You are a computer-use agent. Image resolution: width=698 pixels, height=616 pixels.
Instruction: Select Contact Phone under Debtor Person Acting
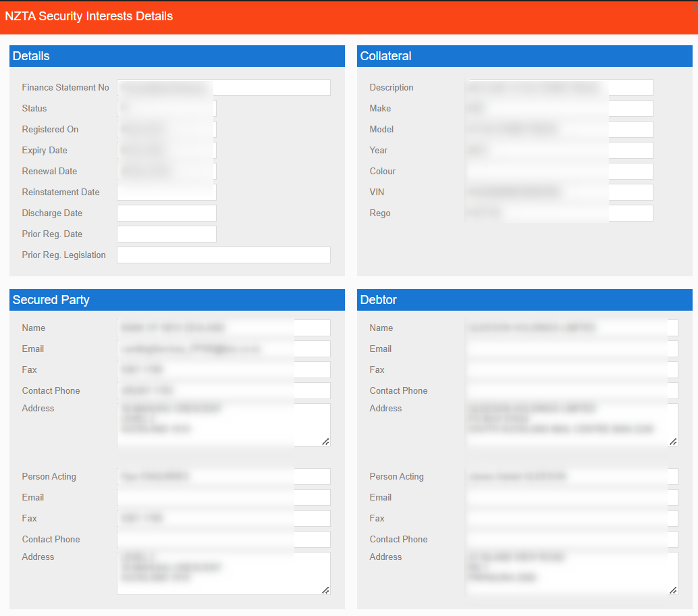[x=571, y=540]
